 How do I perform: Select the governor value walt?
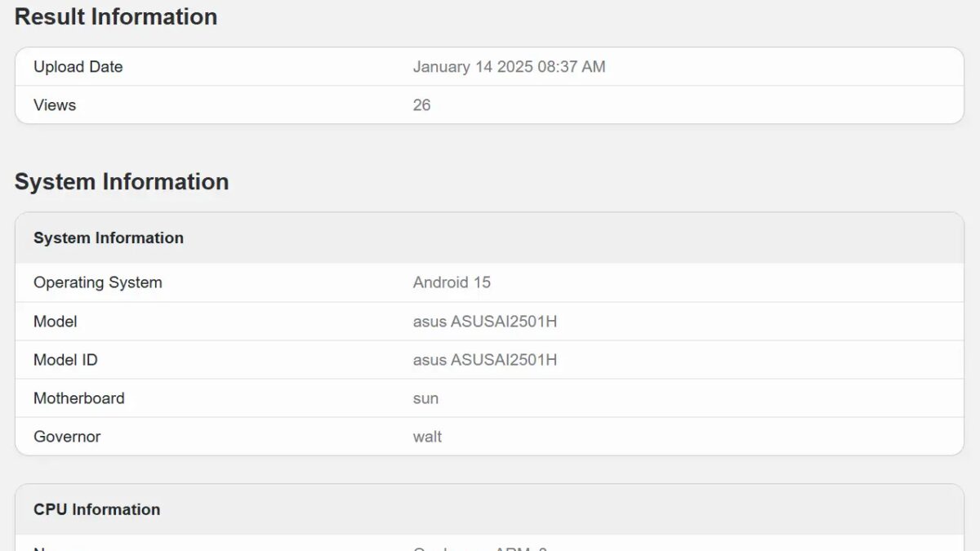(x=427, y=437)
